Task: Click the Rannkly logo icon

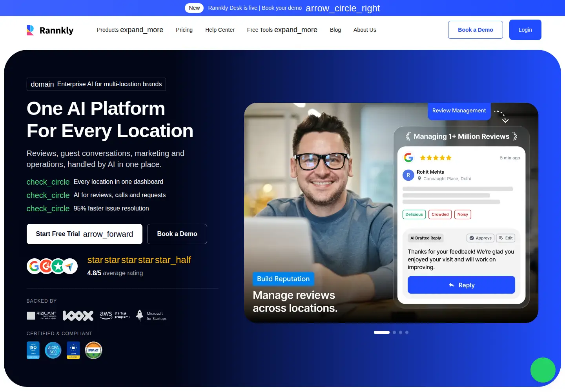Action: pyautogui.click(x=30, y=30)
